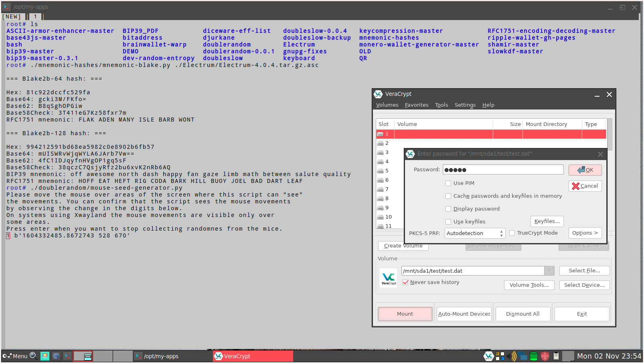
Task: Launch the web browser globe icon in taskbar
Action: click(56, 356)
